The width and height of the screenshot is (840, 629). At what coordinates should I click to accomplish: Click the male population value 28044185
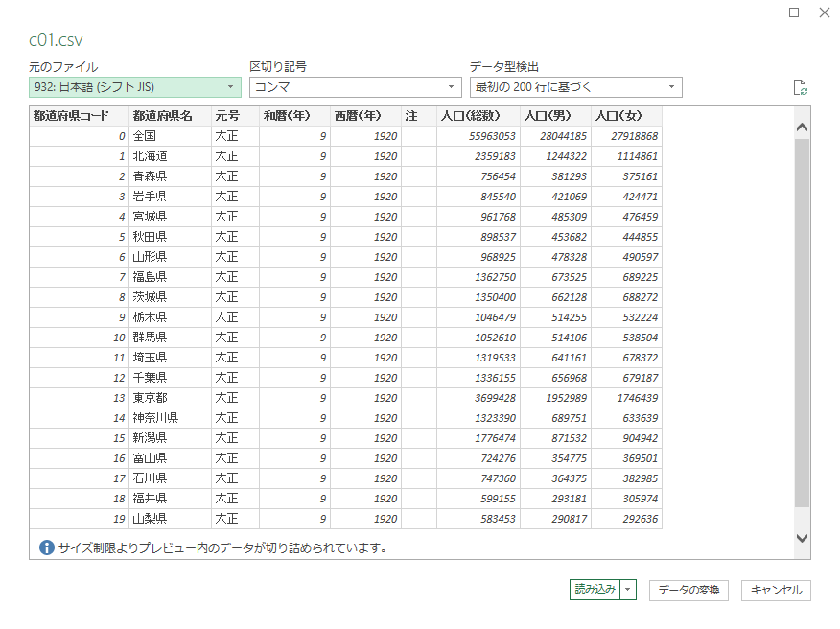(x=555, y=136)
